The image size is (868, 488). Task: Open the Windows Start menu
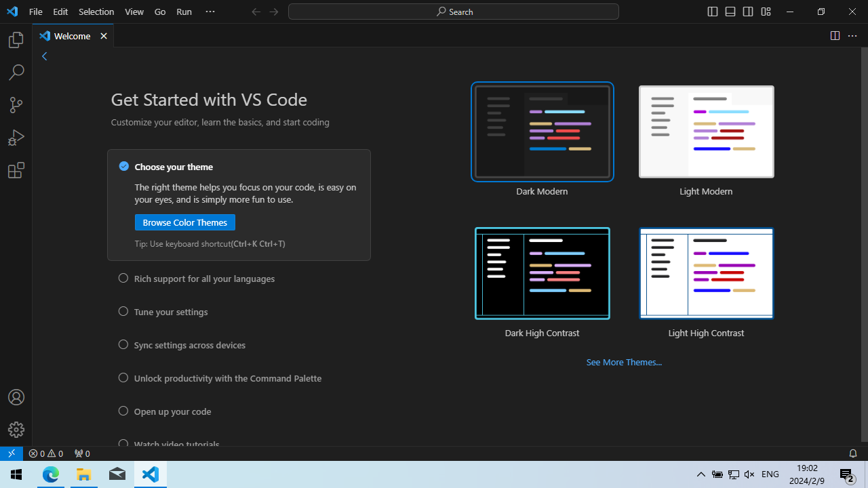(16, 474)
